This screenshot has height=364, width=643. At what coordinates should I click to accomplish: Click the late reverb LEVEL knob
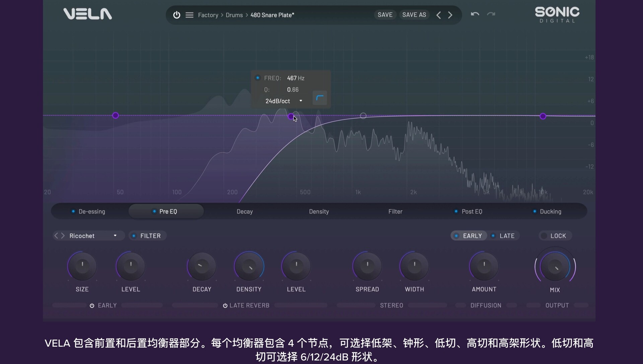pyautogui.click(x=296, y=266)
